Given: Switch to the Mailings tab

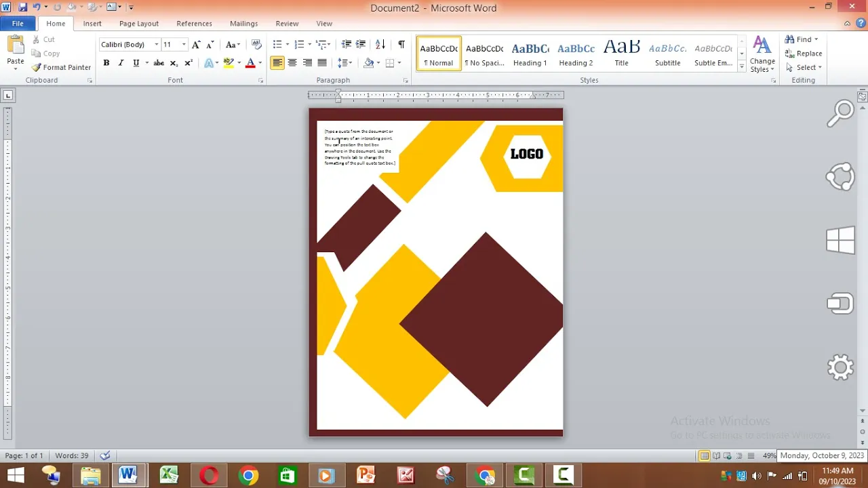Looking at the screenshot, I should click(244, 24).
